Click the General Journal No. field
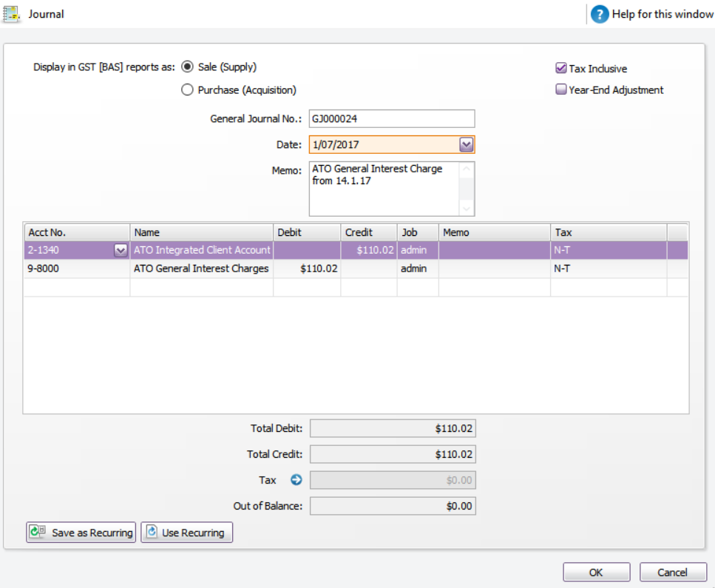The width and height of the screenshot is (715, 588). pos(391,119)
